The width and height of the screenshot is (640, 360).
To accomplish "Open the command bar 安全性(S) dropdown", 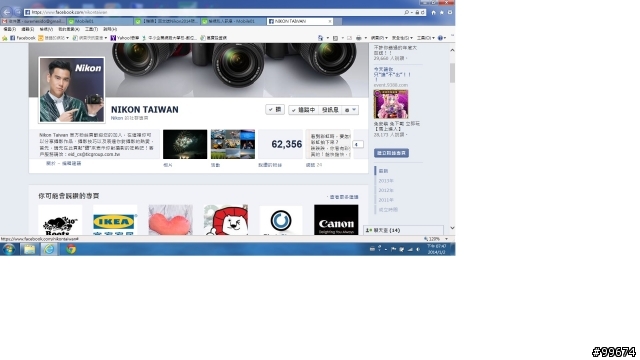I will click(x=402, y=38).
